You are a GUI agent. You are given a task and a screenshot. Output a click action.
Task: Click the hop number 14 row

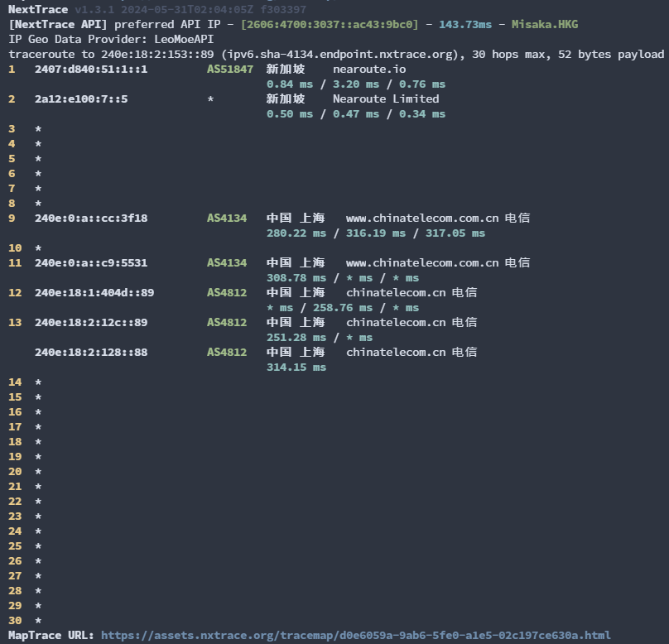point(25,382)
